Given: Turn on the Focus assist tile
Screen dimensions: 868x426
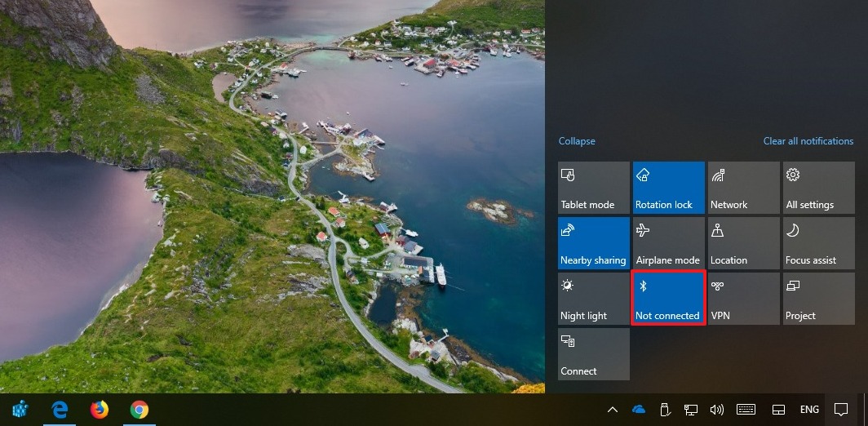Looking at the screenshot, I should tap(819, 243).
